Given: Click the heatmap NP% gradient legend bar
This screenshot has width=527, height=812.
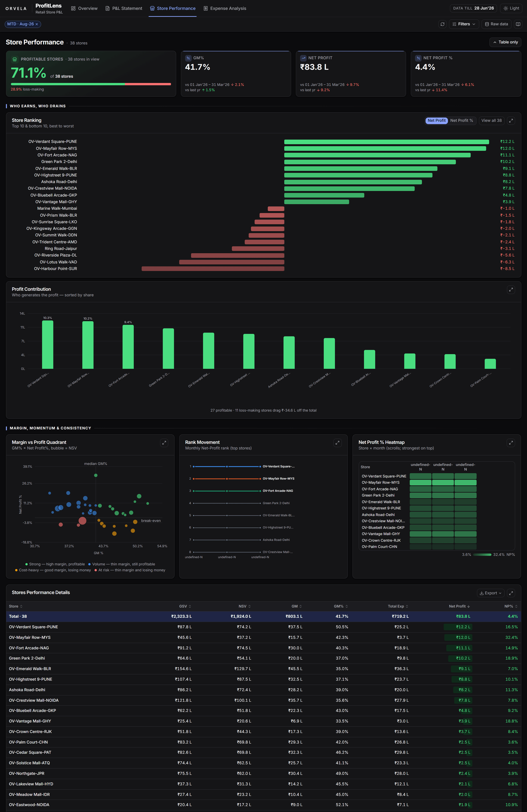Looking at the screenshot, I should [x=482, y=555].
